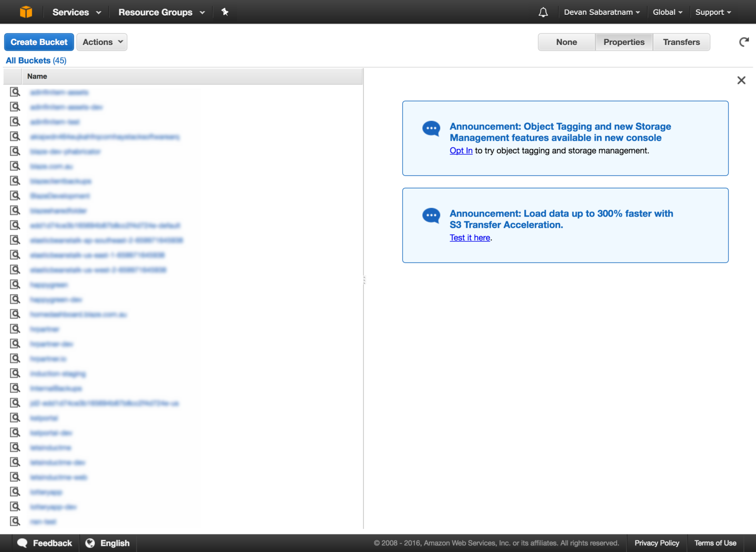Expand the Services menu
Viewport: 756px width, 552px height.
[77, 12]
